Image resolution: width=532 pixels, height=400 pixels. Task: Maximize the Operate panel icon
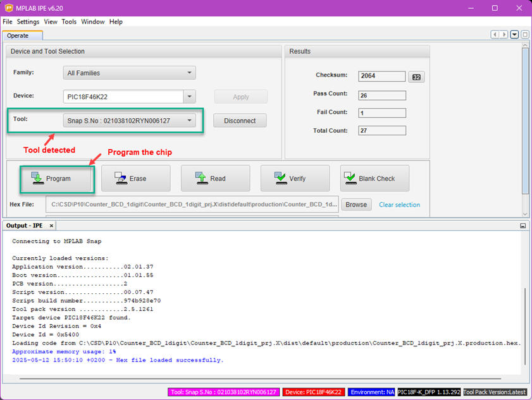(x=525, y=35)
